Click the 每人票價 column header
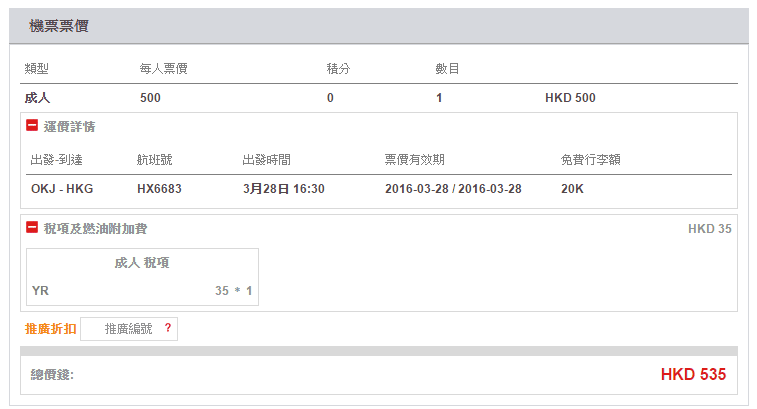 click(x=164, y=69)
